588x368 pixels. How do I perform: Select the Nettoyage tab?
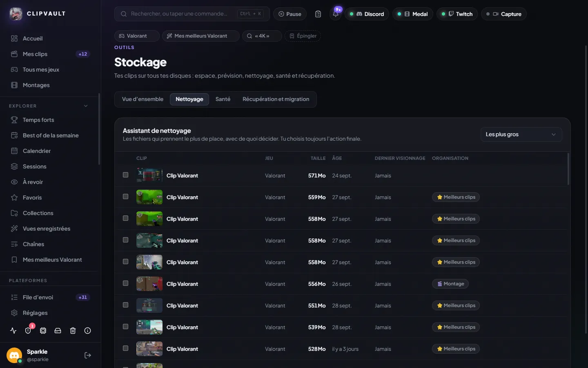189,99
